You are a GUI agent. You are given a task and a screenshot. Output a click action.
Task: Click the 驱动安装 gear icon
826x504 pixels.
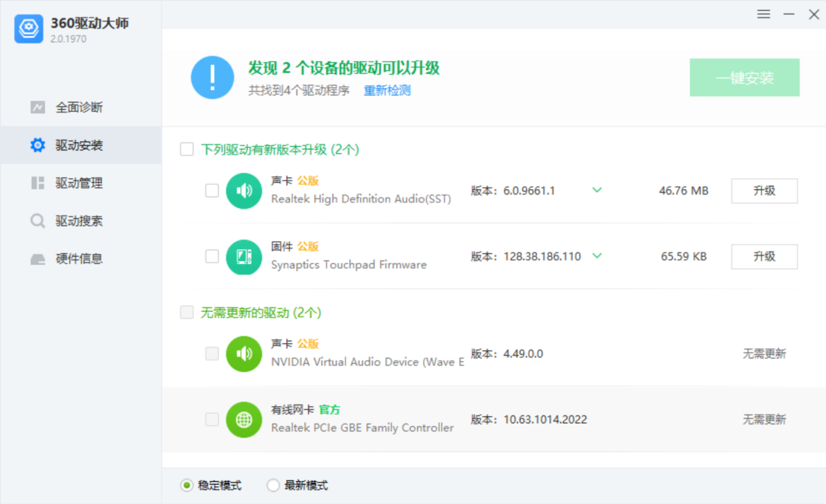coord(37,145)
